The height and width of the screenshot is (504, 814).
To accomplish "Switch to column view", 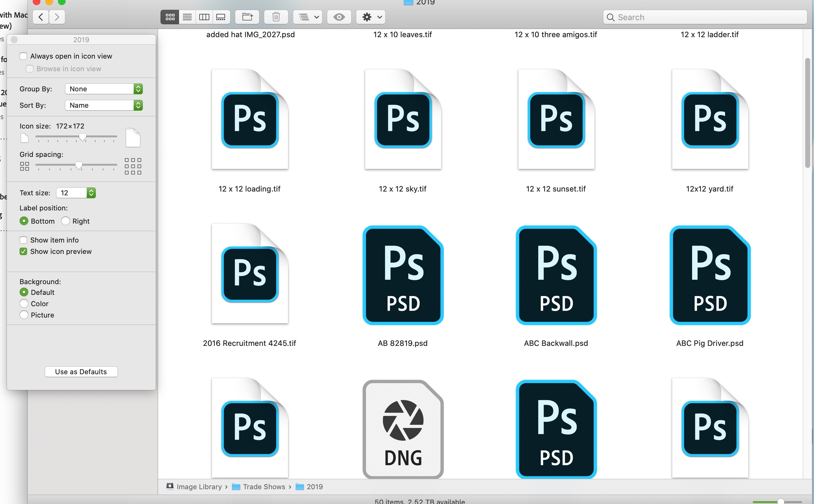I will point(204,17).
